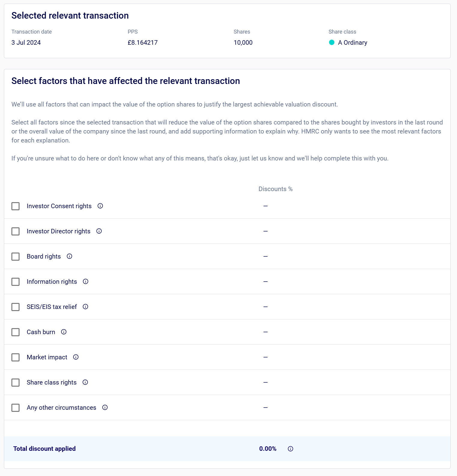The width and height of the screenshot is (457, 476).
Task: Select the Any other circumstances checkbox
Action: [16, 408]
